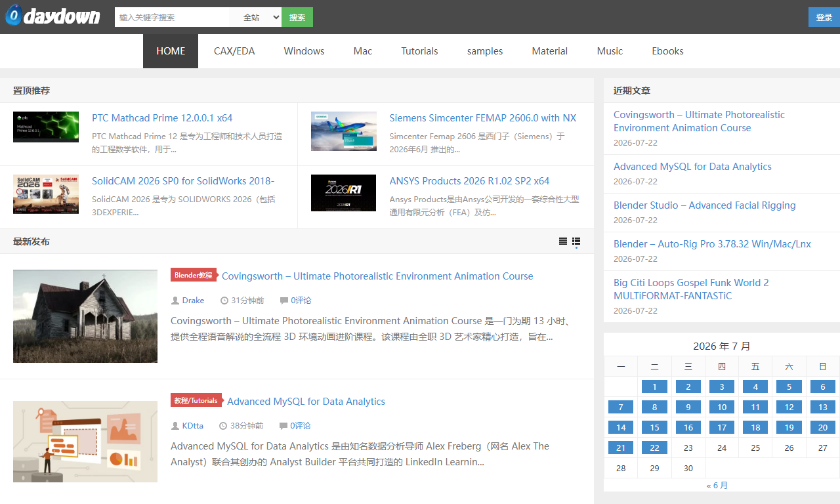Open PTC Mathcad Prime 12.0.0.1 x64 link

162,118
